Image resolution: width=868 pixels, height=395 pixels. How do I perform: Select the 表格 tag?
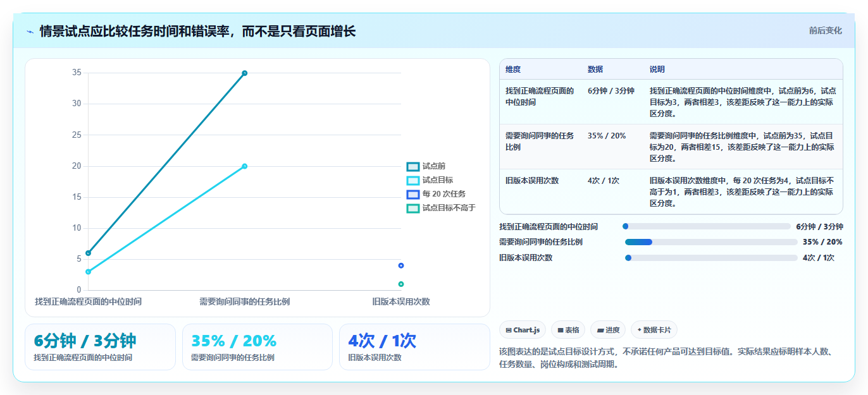(568, 330)
